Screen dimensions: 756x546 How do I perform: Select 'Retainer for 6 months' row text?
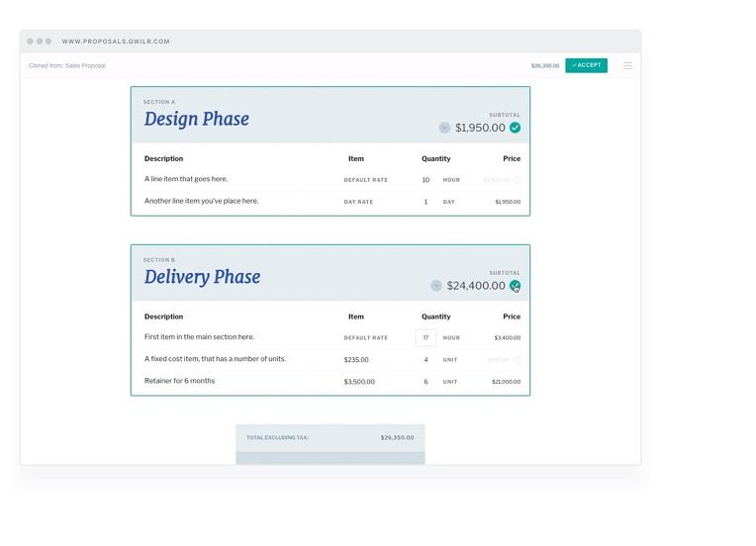pyautogui.click(x=179, y=381)
